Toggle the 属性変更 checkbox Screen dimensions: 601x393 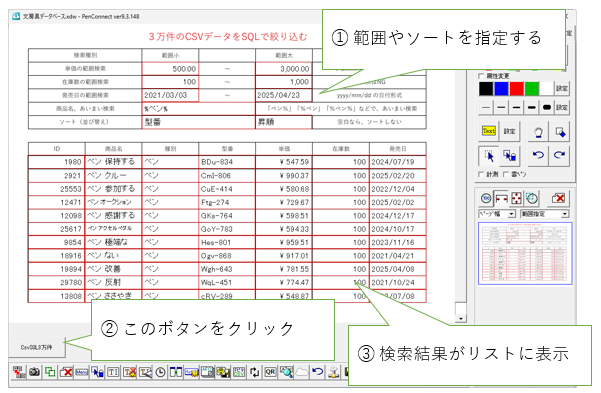coord(481,76)
